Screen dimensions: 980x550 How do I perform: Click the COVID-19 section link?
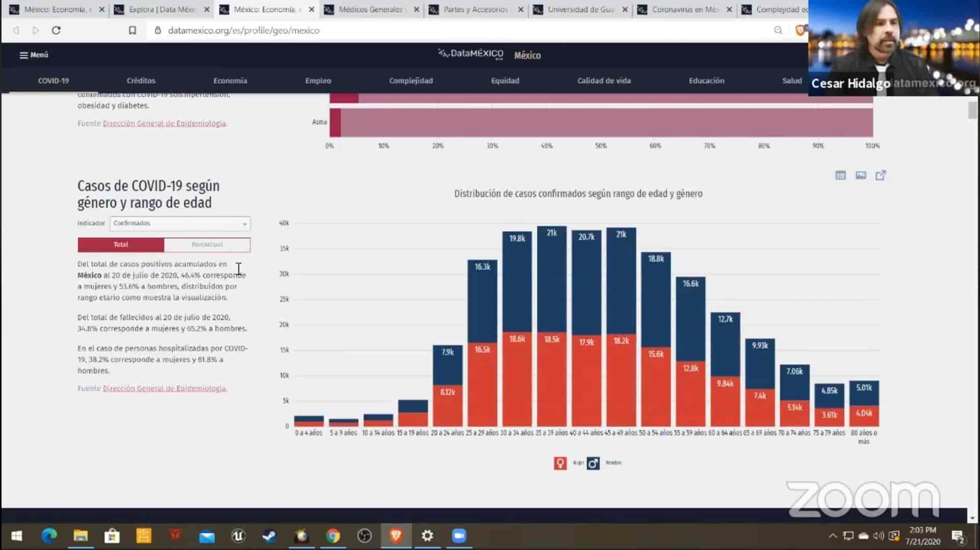[53, 80]
